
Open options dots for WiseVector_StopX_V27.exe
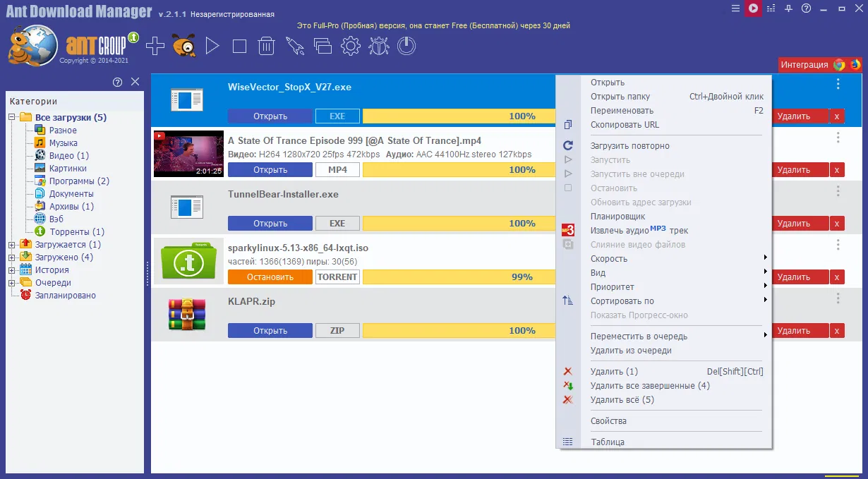coord(838,84)
